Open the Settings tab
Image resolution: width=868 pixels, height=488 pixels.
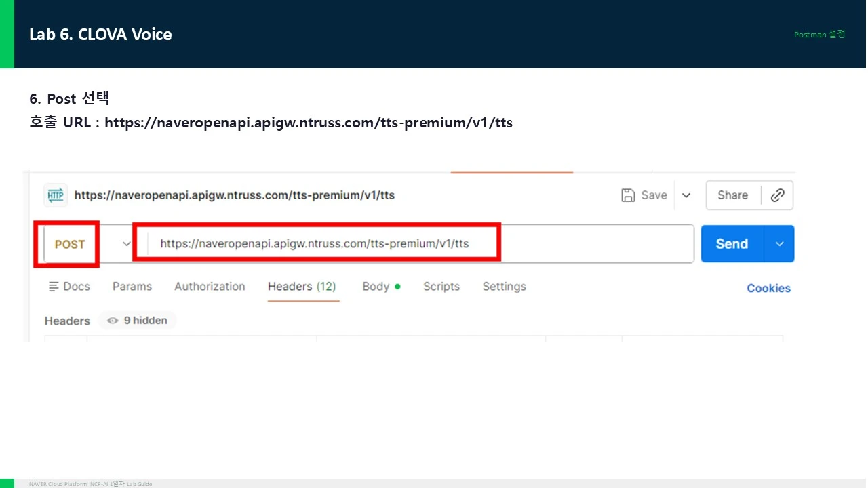(504, 287)
